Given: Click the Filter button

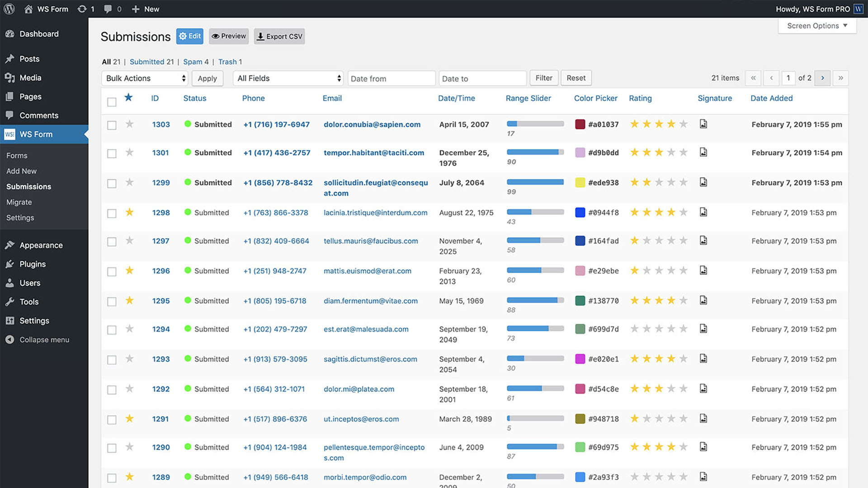Looking at the screenshot, I should 544,78.
